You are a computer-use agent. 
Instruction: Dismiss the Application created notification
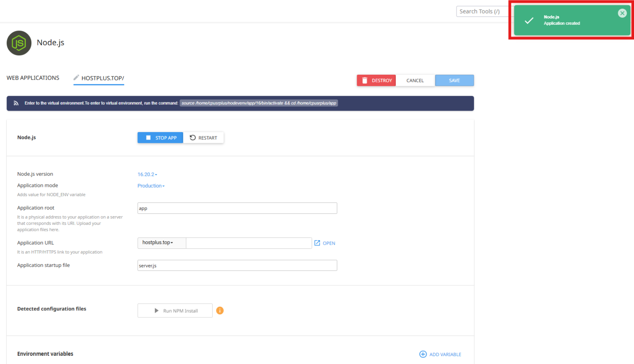(x=622, y=13)
